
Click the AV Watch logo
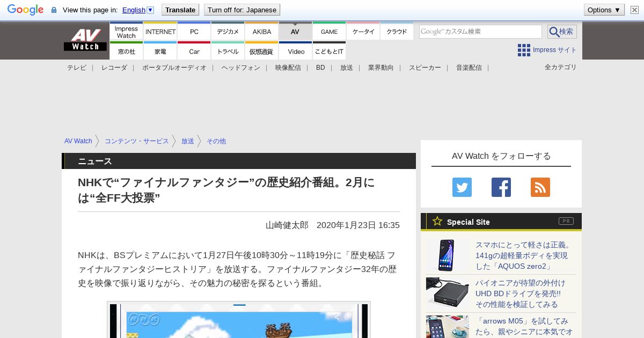coord(85,40)
